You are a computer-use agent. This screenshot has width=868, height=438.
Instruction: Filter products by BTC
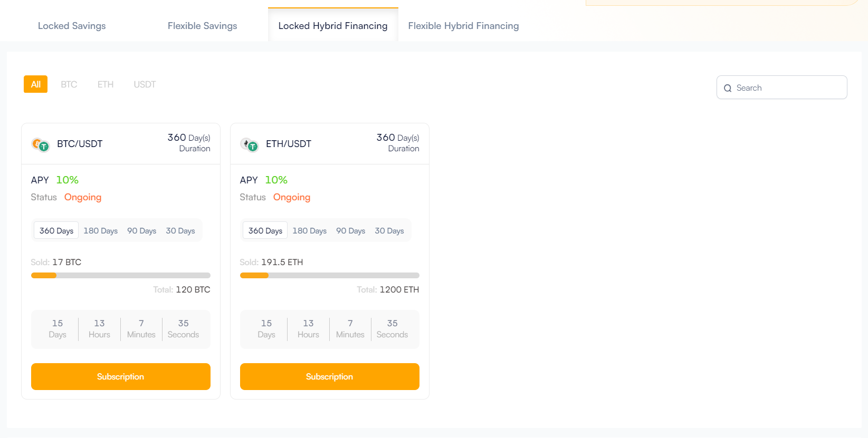click(x=69, y=84)
